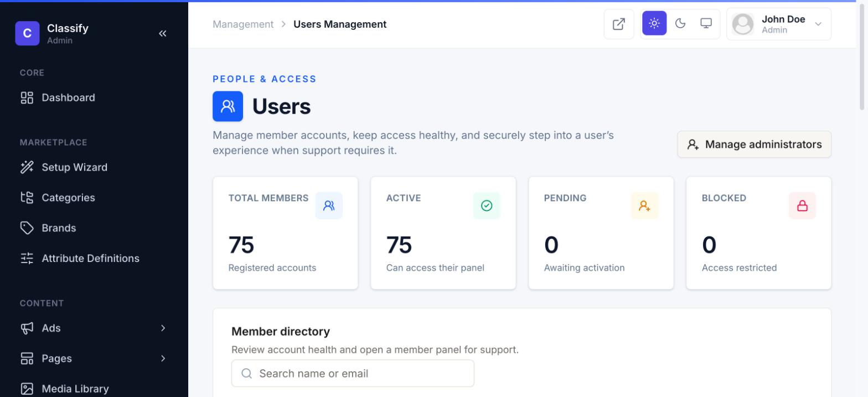Screen dimensions: 868x397
Task: Click the Brands tag icon
Action: (27, 228)
